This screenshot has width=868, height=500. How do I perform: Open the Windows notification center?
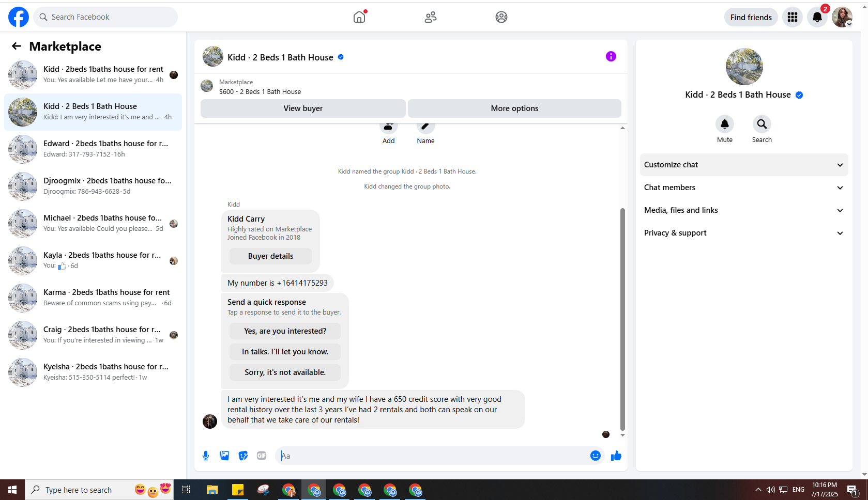click(852, 490)
